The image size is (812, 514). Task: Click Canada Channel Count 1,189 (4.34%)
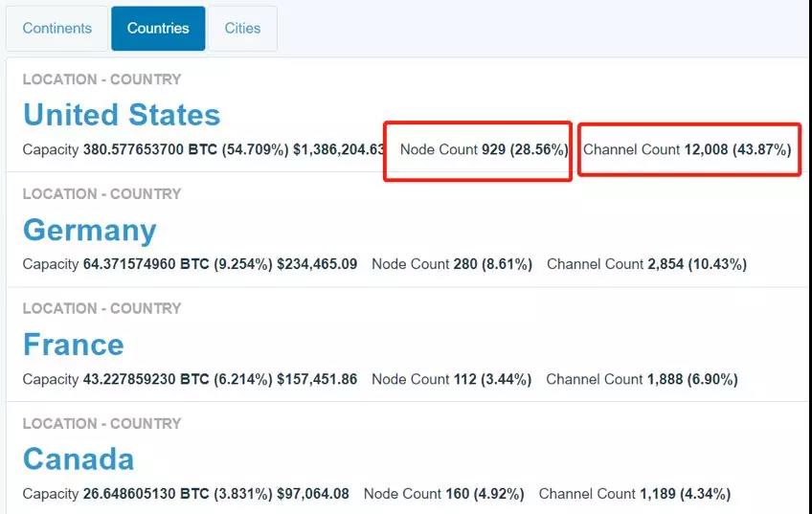pos(635,493)
